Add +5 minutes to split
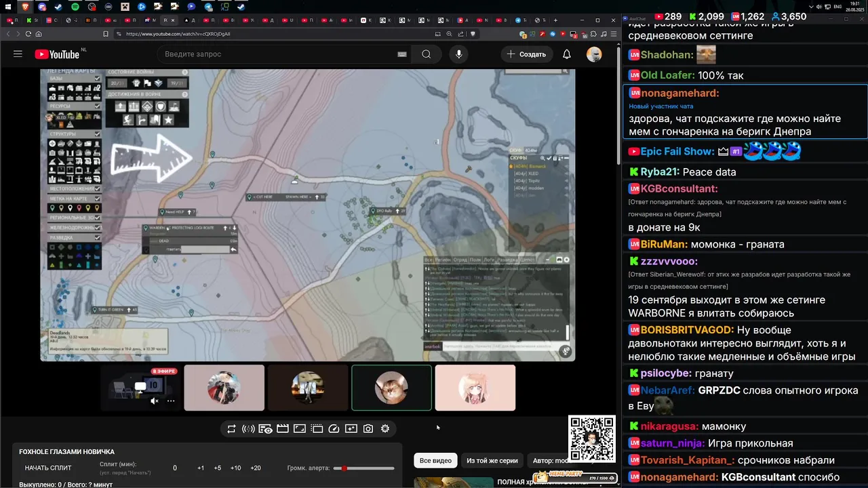The height and width of the screenshot is (488, 868). [217, 468]
